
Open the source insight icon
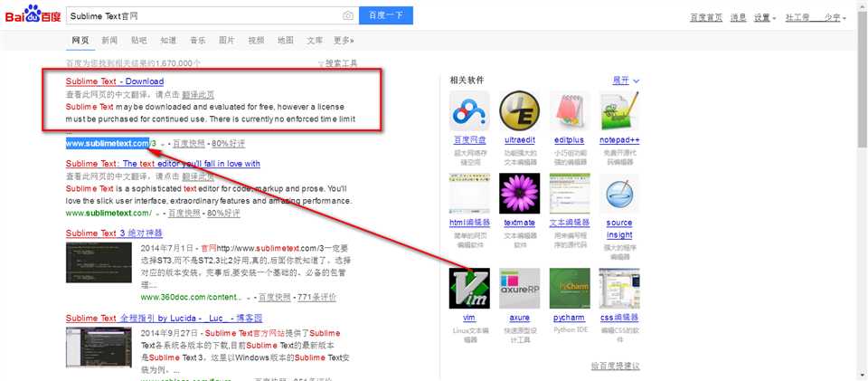pyautogui.click(x=619, y=194)
